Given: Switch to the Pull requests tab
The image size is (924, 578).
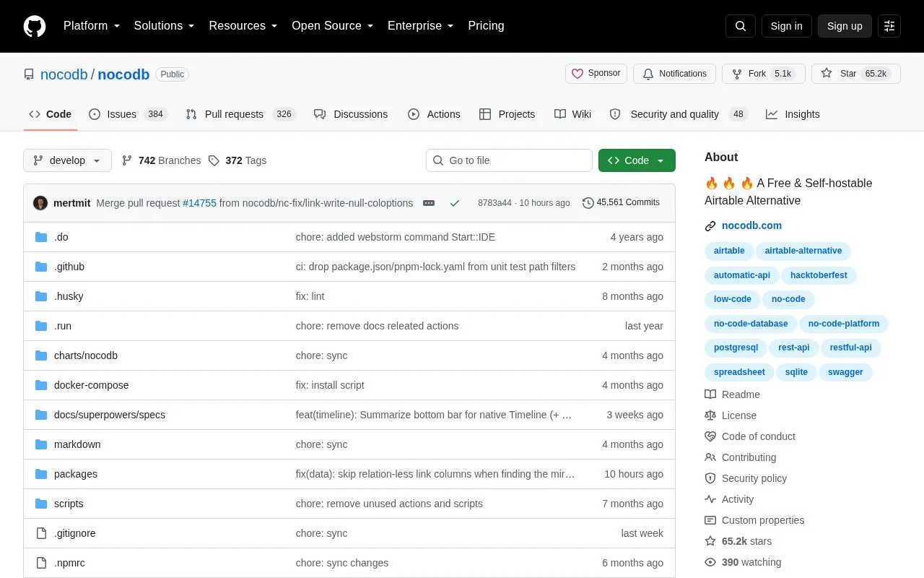Looking at the screenshot, I should 240,114.
